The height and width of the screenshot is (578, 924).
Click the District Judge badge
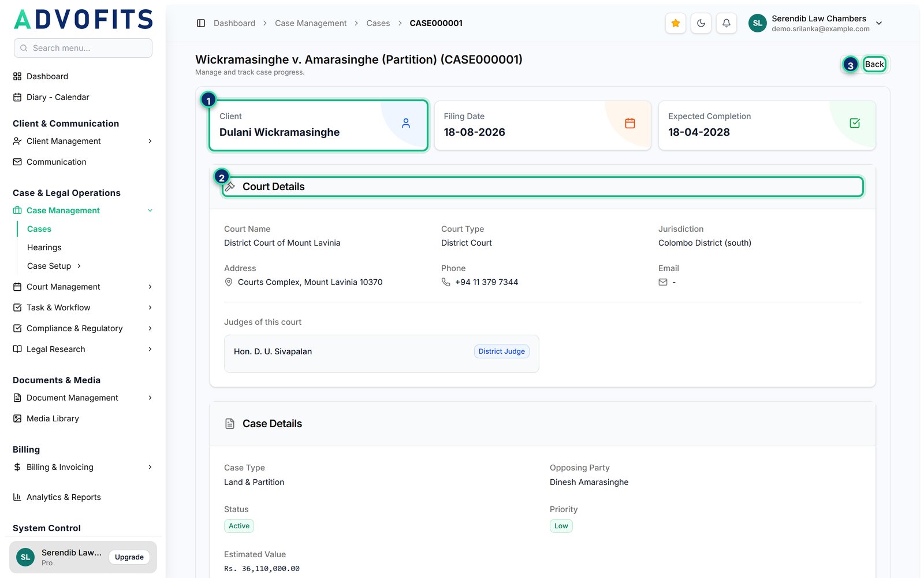click(x=502, y=351)
